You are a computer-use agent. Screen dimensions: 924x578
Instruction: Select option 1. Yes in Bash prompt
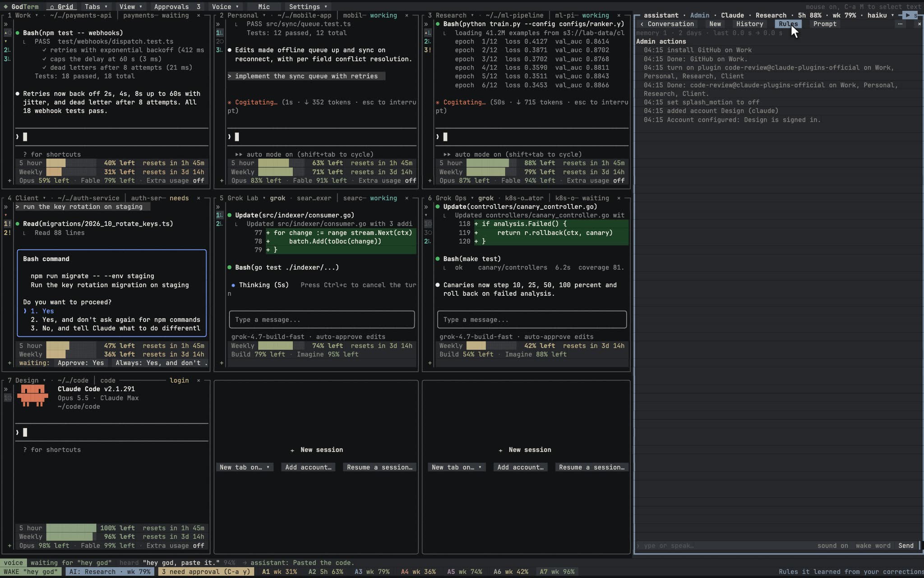(x=42, y=311)
